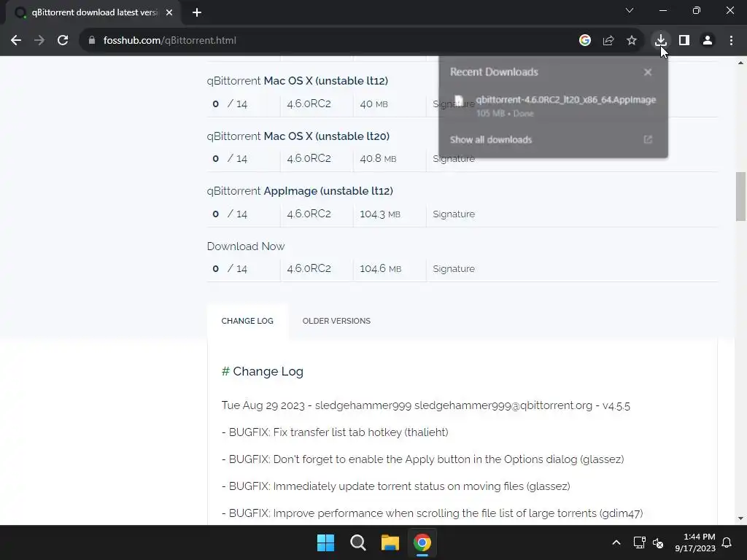
Task: Open network status in the tray
Action: pyautogui.click(x=639, y=542)
